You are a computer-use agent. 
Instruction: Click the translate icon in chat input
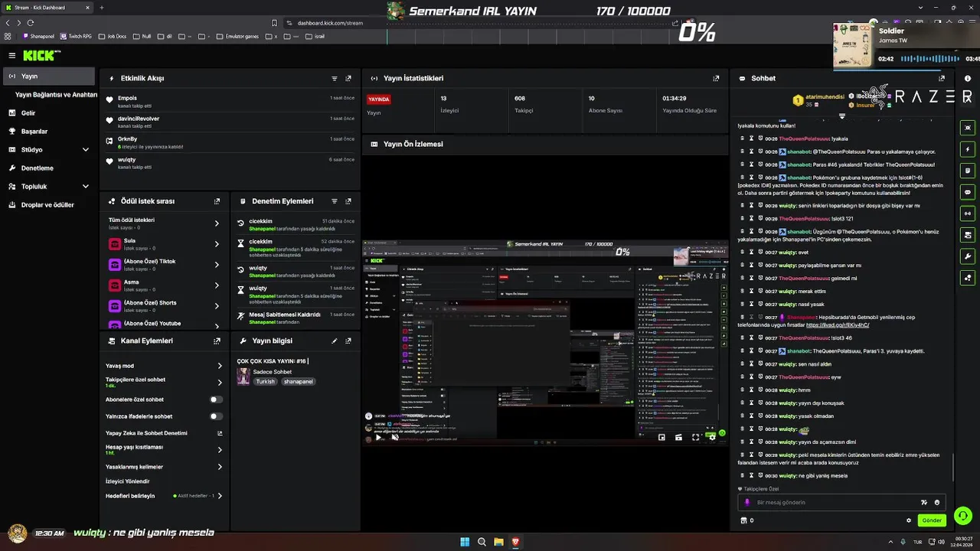[924, 503]
